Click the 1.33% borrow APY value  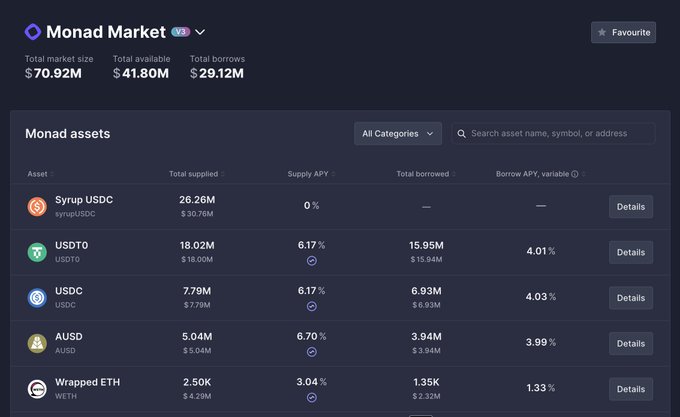tap(541, 388)
